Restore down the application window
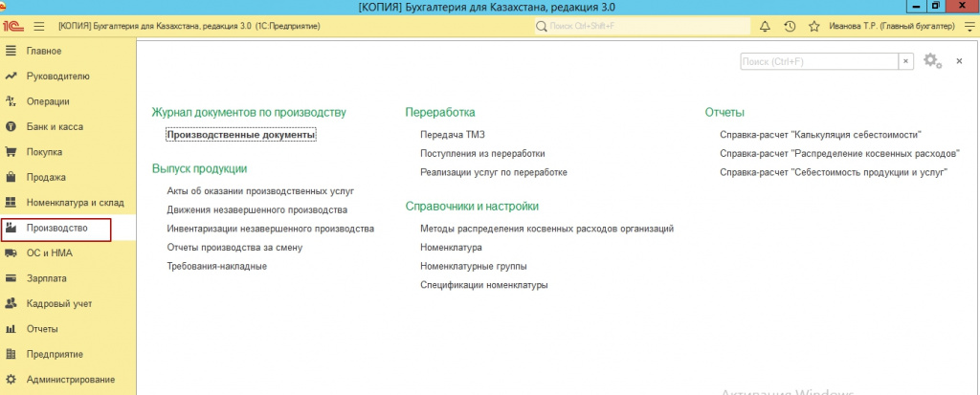Viewport: 980px width, 395px height. tap(935, 6)
